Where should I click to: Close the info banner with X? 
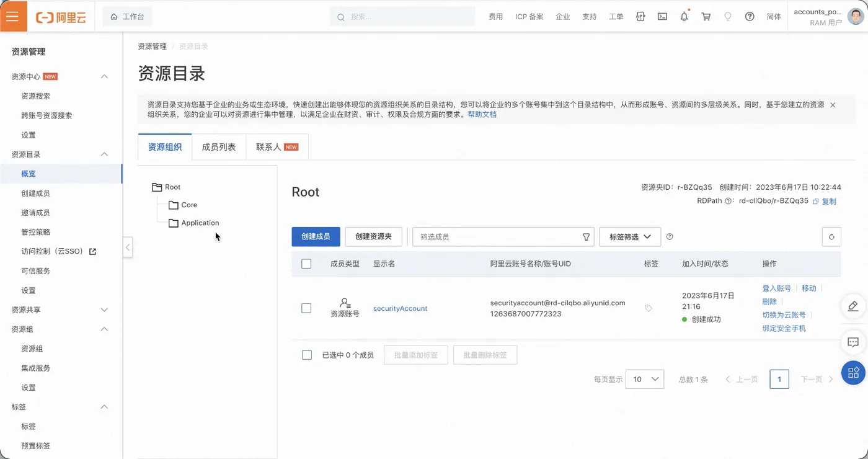pyautogui.click(x=833, y=105)
